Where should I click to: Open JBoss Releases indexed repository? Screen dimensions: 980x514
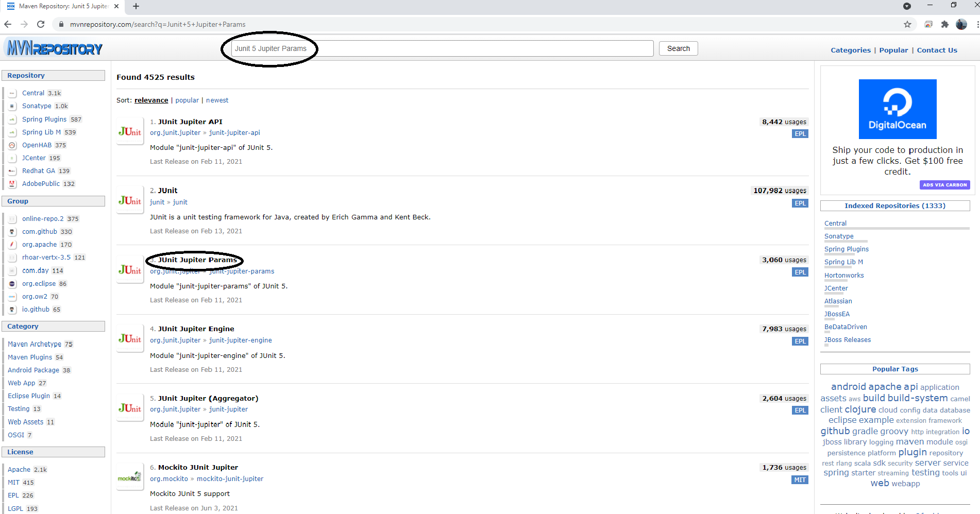click(848, 339)
